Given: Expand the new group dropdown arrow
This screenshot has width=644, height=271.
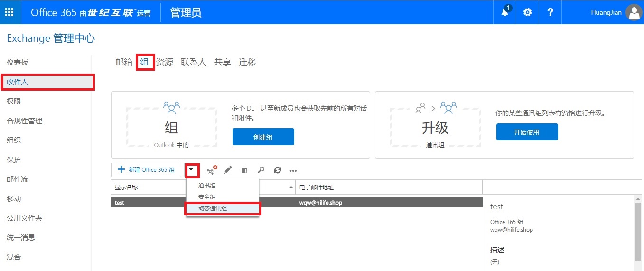Looking at the screenshot, I should pos(191,170).
